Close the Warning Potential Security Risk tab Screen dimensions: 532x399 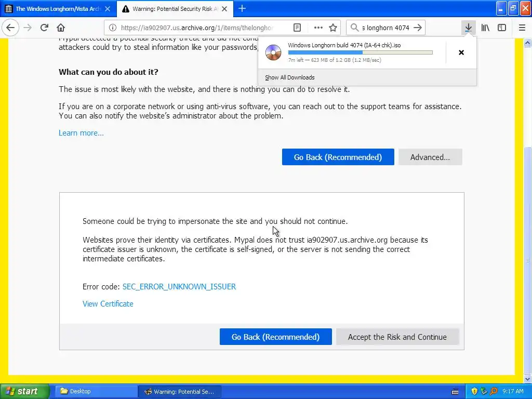(x=224, y=9)
